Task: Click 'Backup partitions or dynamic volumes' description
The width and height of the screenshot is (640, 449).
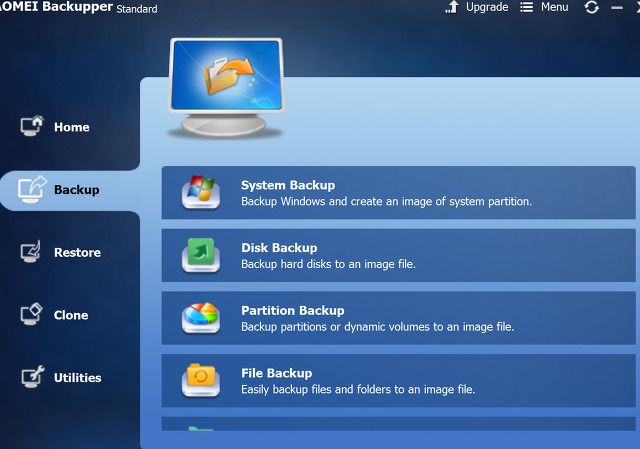Action: (x=378, y=327)
